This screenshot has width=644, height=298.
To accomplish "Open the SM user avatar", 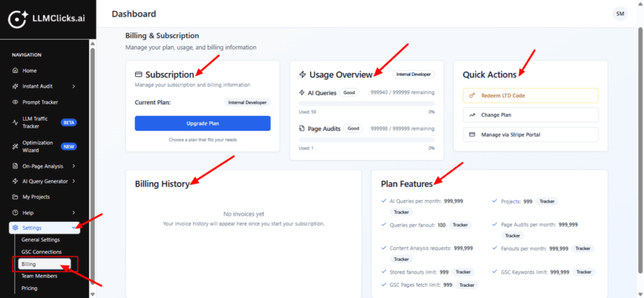I will tap(619, 14).
